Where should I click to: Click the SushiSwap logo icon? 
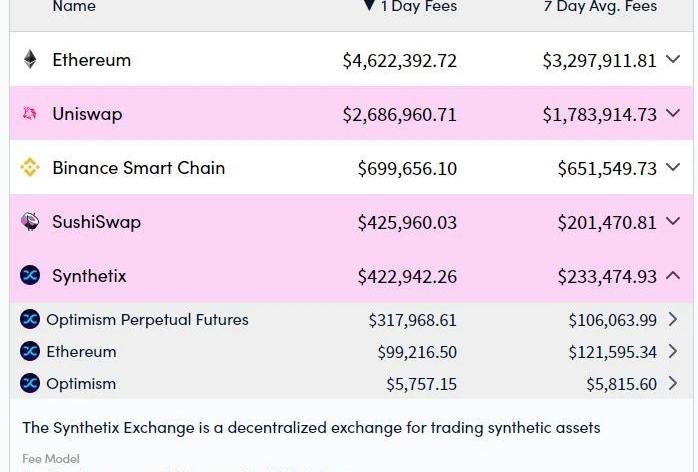pos(30,222)
